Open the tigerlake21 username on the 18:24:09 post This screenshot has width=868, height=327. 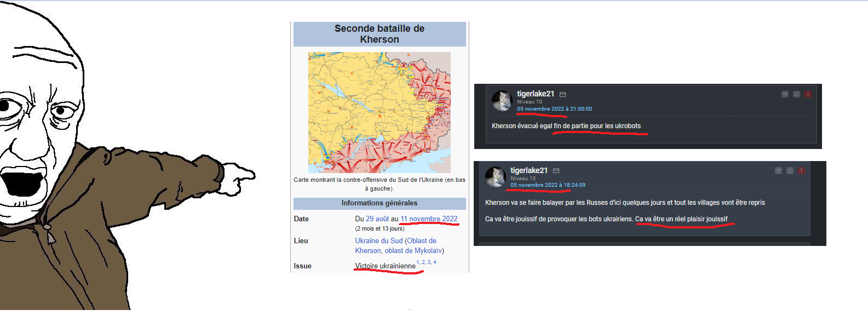tap(529, 170)
